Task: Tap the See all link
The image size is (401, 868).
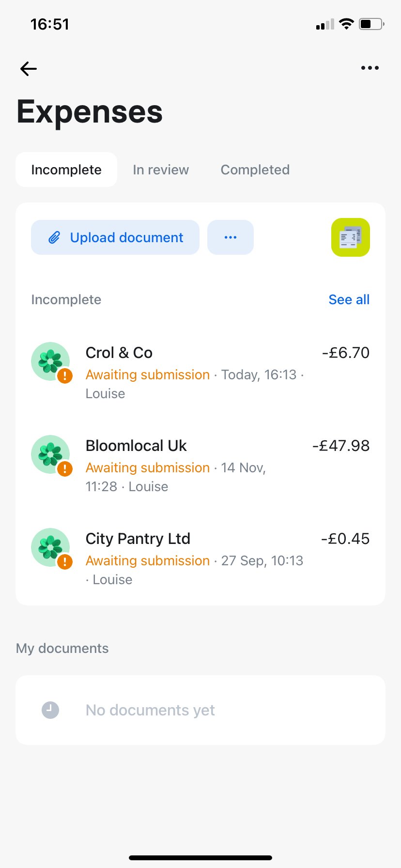Action: (349, 299)
